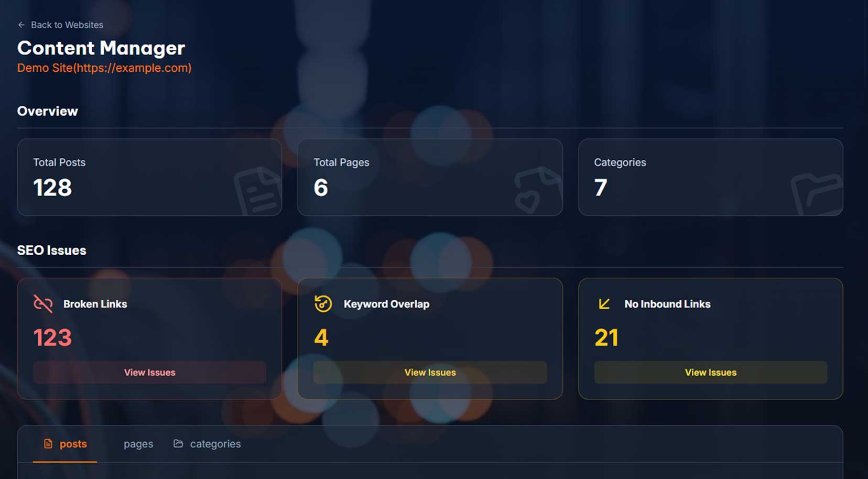Click the Content Manager page title
This screenshot has width=868, height=479.
click(101, 48)
